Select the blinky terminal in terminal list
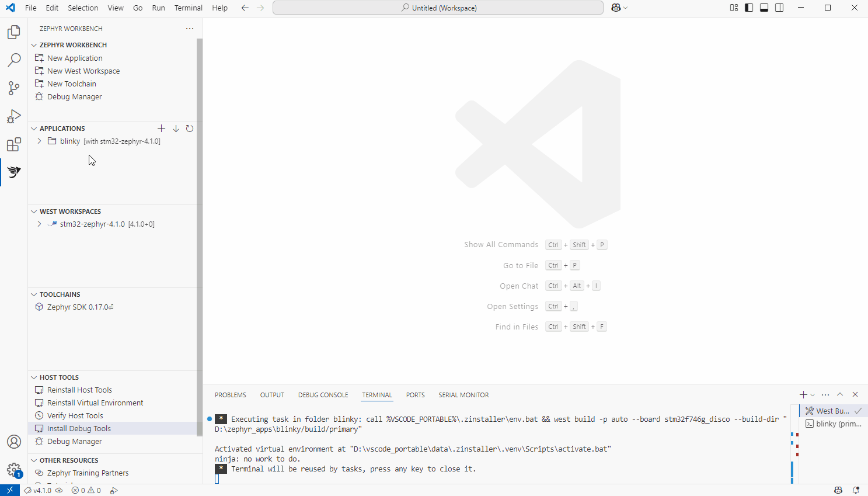The height and width of the screenshot is (496, 868). point(834,424)
